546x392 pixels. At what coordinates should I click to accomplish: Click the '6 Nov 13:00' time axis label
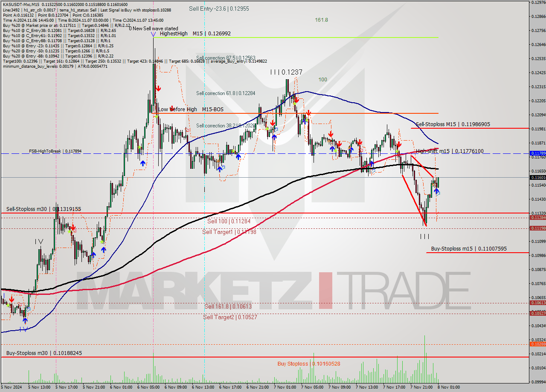pyautogui.click(x=203, y=387)
